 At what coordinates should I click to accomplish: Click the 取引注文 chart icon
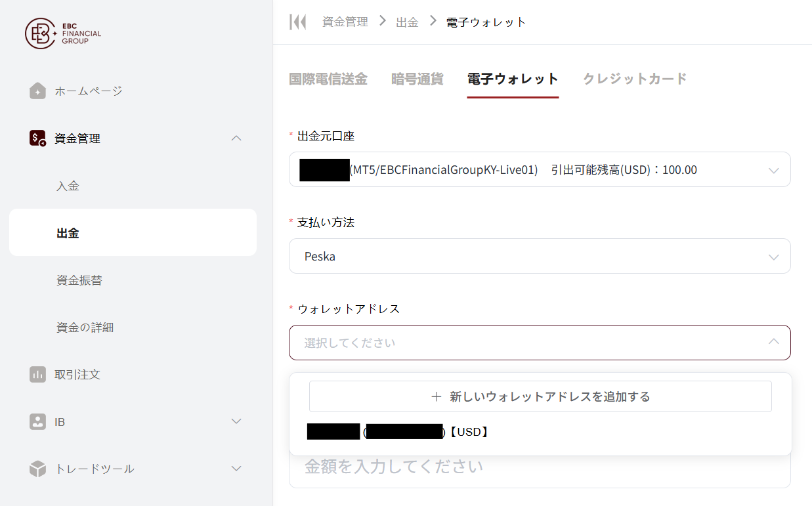click(38, 374)
